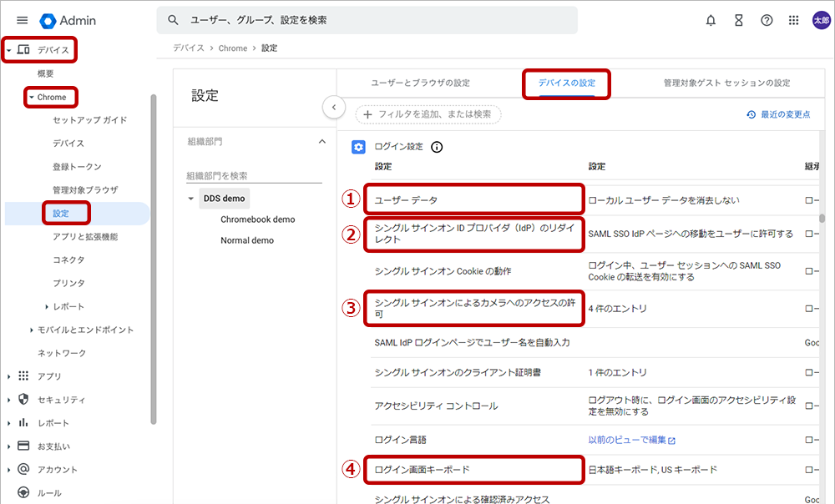Open the Google apps grid icon
Viewport: 835px width, 504px height.
point(793,20)
